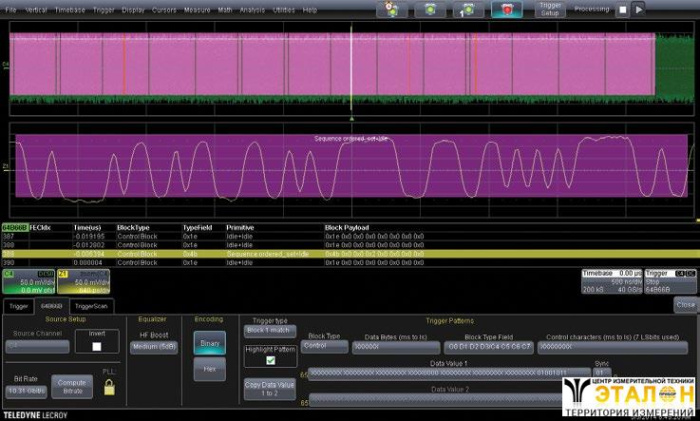Expand the Trigger type Block 1 match selector
This screenshot has height=421, width=700.
[x=270, y=330]
